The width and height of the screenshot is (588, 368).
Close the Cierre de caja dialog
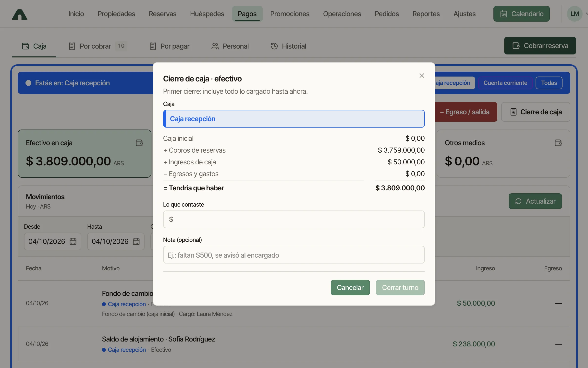click(x=422, y=76)
